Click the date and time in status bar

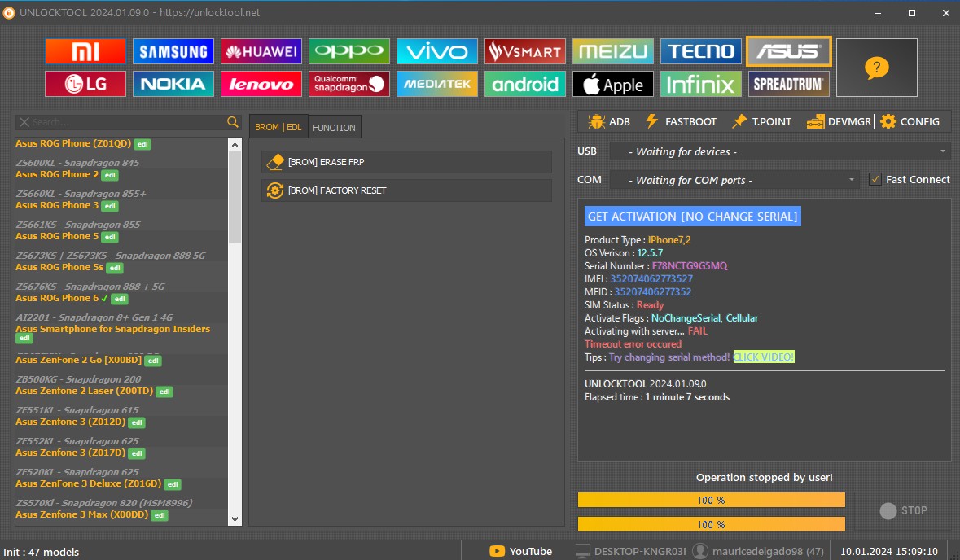tap(889, 551)
